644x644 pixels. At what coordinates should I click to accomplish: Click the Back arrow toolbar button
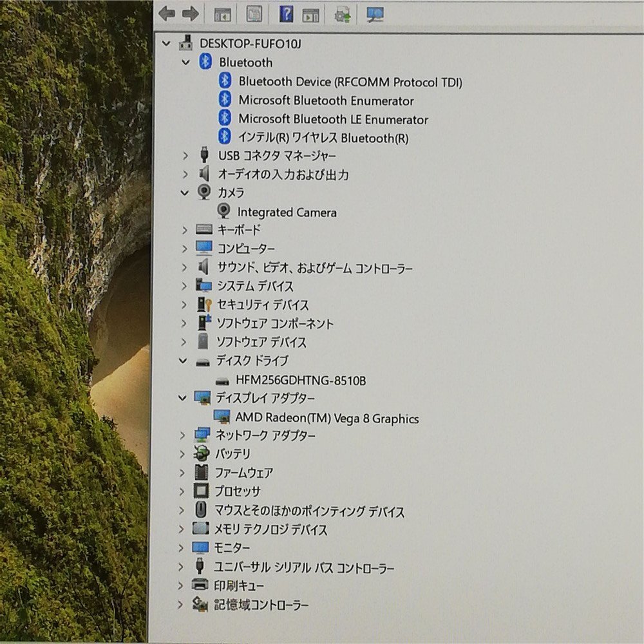coord(167,14)
